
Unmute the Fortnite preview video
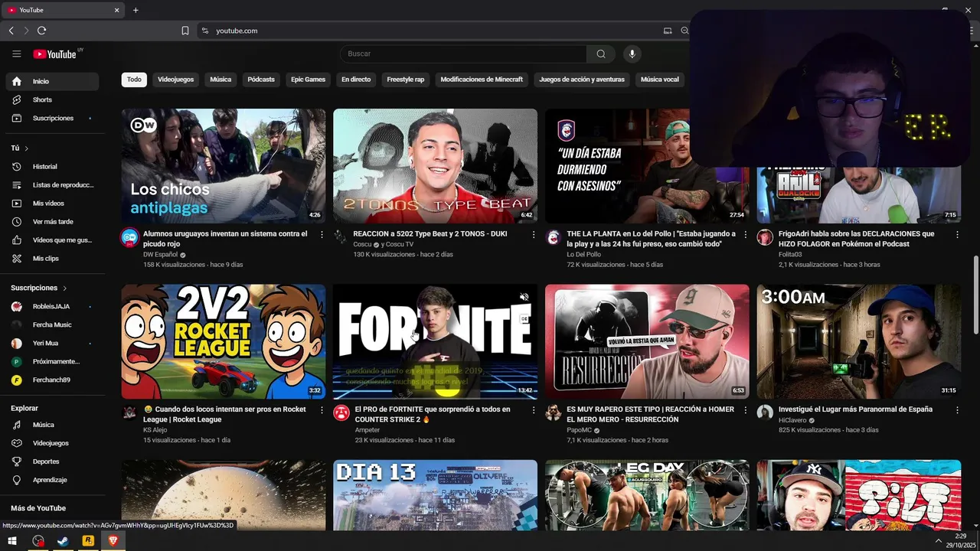click(524, 297)
